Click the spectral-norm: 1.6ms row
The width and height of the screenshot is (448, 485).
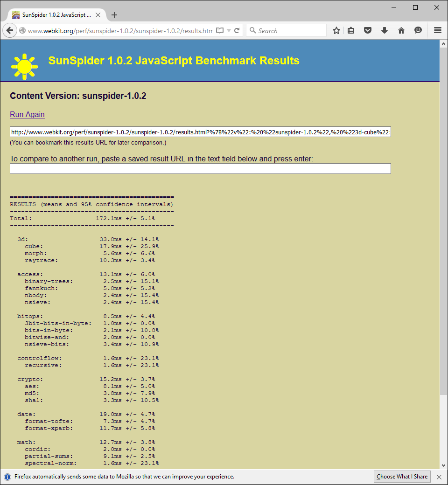coord(91,463)
